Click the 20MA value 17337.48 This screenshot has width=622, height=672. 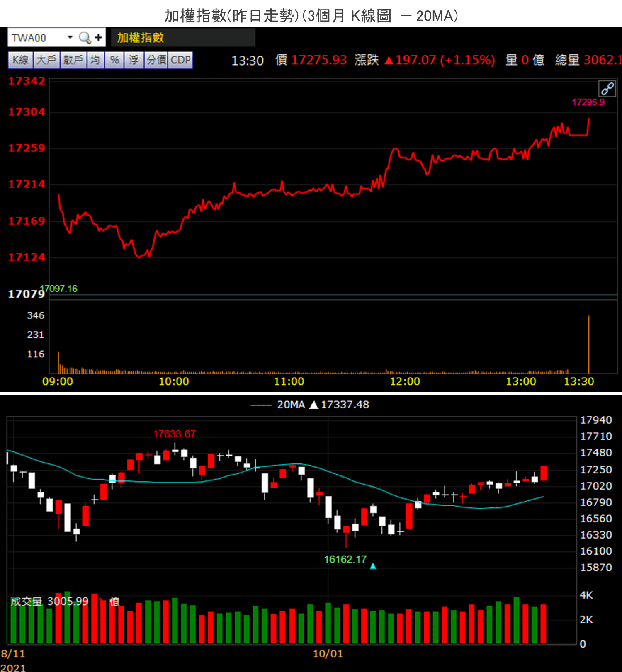click(345, 405)
